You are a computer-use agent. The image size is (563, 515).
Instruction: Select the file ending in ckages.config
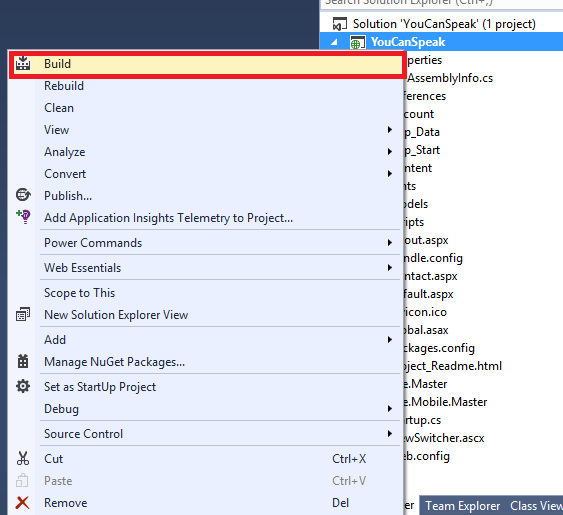[439, 348]
